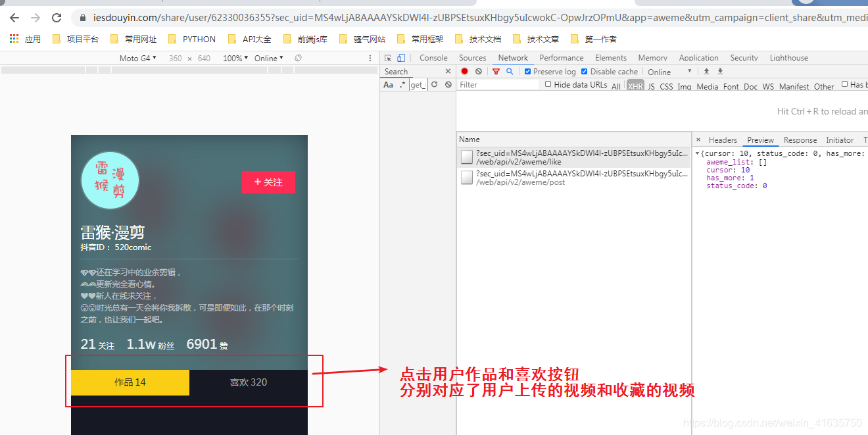Click the device width value 360

click(175, 58)
